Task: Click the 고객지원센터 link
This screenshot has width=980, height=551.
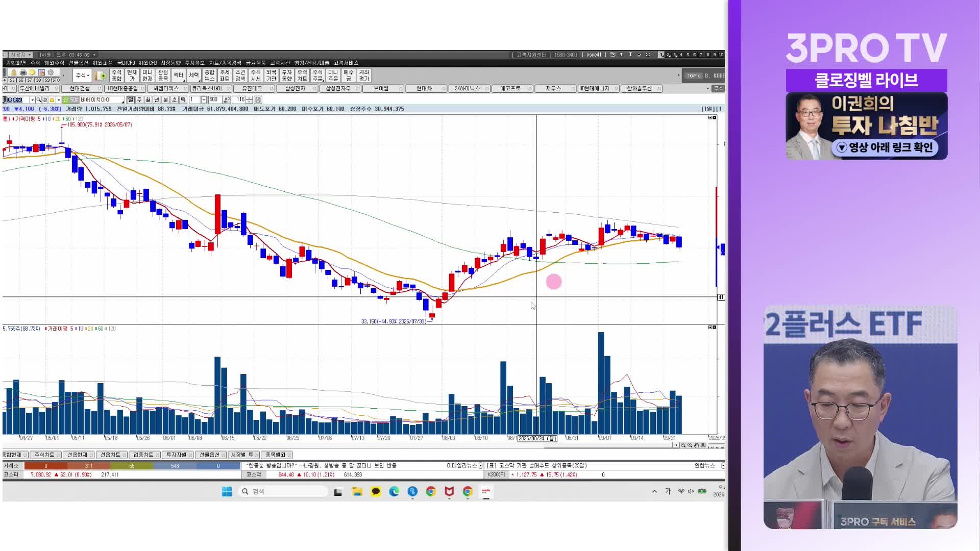Action: click(531, 55)
